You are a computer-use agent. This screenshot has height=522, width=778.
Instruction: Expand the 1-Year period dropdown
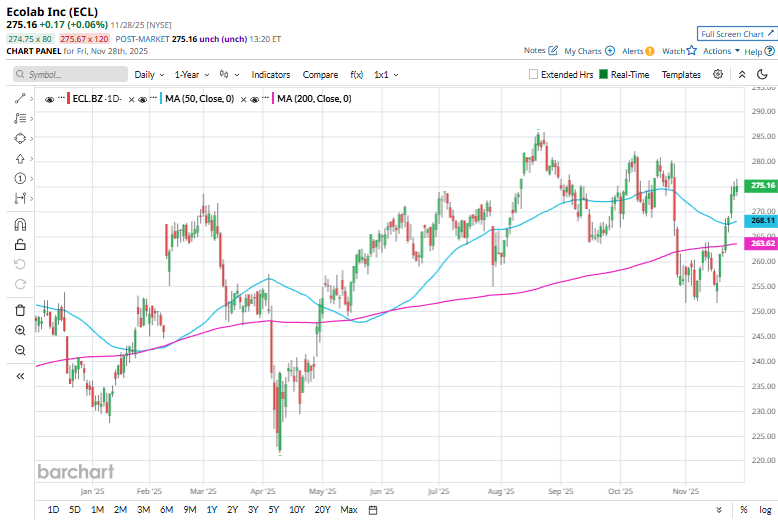191,74
